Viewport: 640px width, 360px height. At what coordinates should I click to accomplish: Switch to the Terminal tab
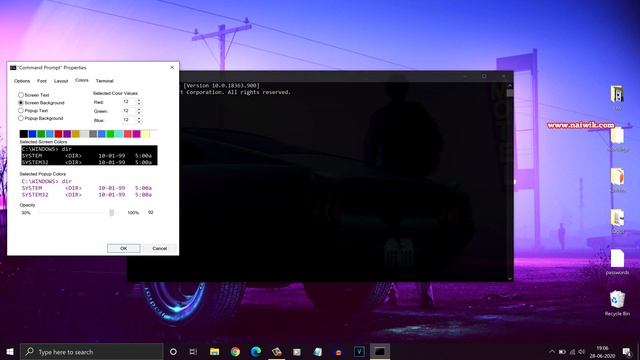click(104, 81)
